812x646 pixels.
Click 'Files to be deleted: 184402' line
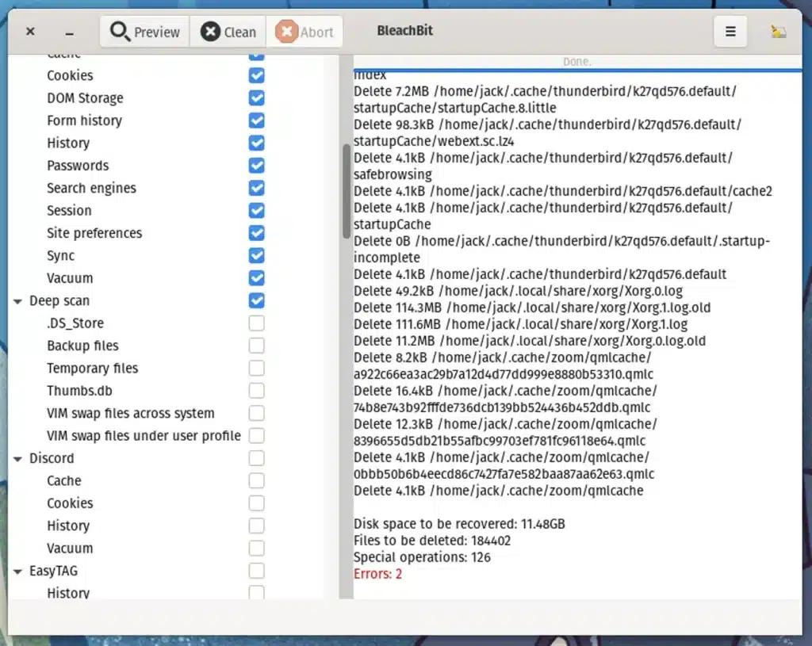(x=432, y=541)
